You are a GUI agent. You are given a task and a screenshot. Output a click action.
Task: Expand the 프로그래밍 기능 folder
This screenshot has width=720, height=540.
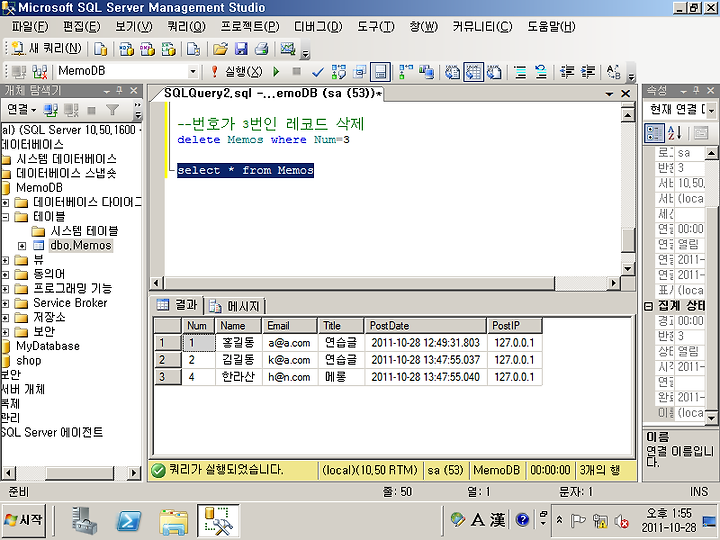[x=5, y=289]
